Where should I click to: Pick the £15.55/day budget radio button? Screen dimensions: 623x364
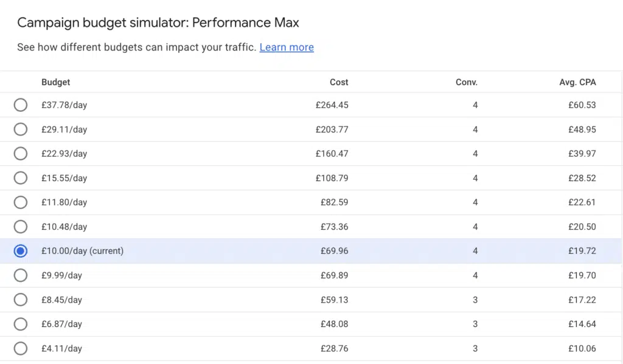21,178
